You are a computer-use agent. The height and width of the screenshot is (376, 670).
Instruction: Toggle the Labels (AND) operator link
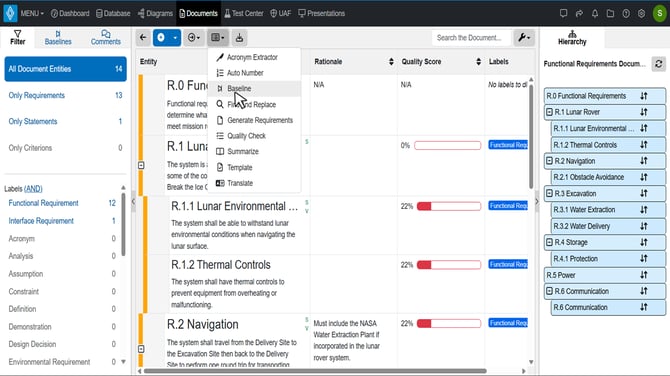(33, 189)
